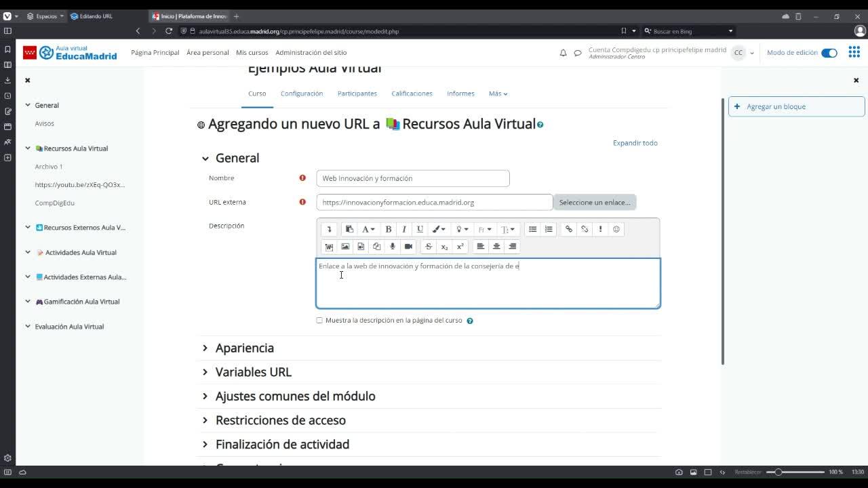Insert a numbered ordered list
The height and width of the screenshot is (488, 868).
point(549,229)
